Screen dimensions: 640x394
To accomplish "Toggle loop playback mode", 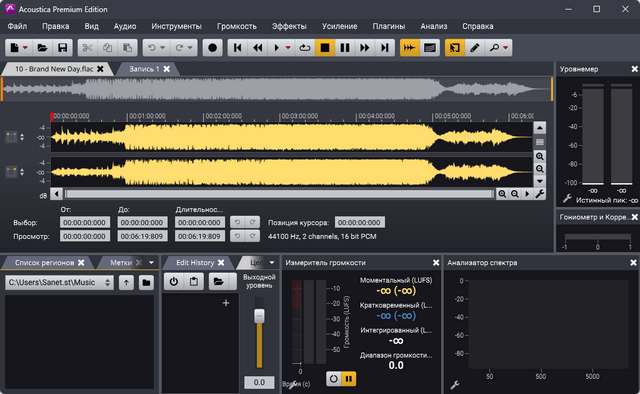I will (x=305, y=48).
